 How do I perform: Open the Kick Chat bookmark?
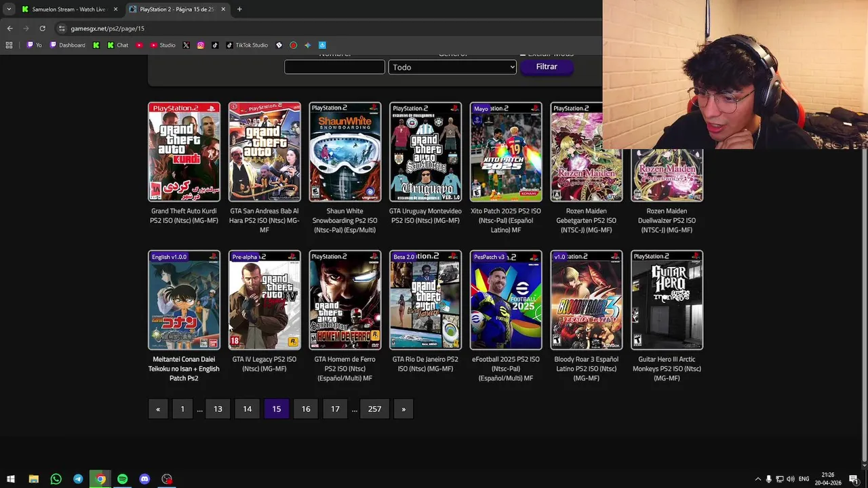tap(117, 45)
